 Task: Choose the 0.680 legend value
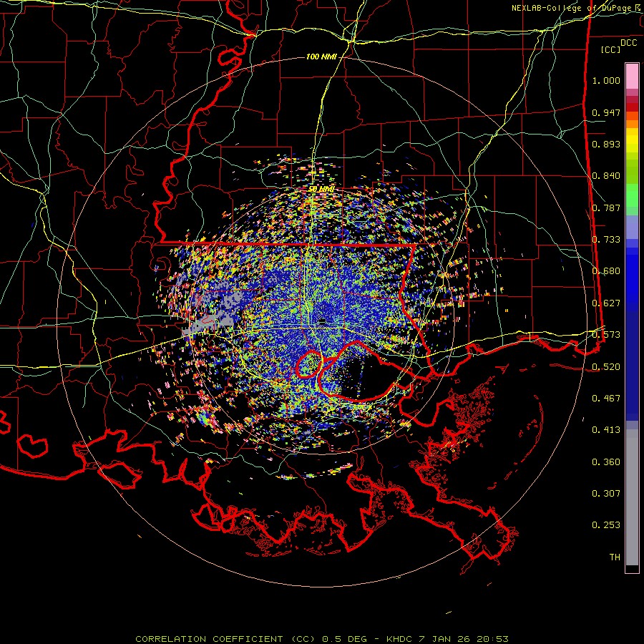pyautogui.click(x=606, y=271)
